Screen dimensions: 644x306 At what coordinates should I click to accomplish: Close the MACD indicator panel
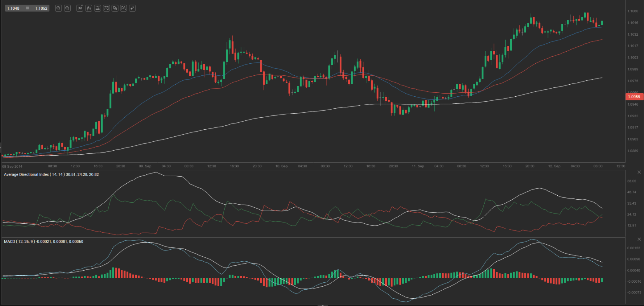pyautogui.click(x=639, y=239)
